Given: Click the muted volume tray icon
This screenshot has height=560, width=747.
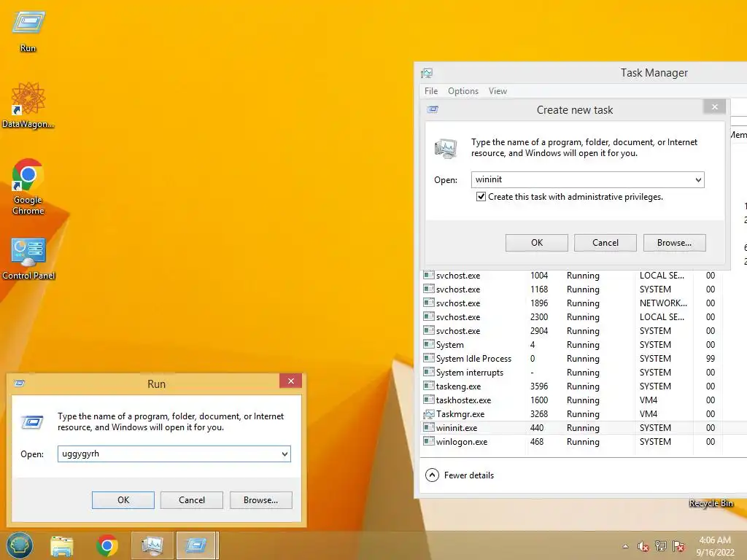Looking at the screenshot, I should (643, 546).
